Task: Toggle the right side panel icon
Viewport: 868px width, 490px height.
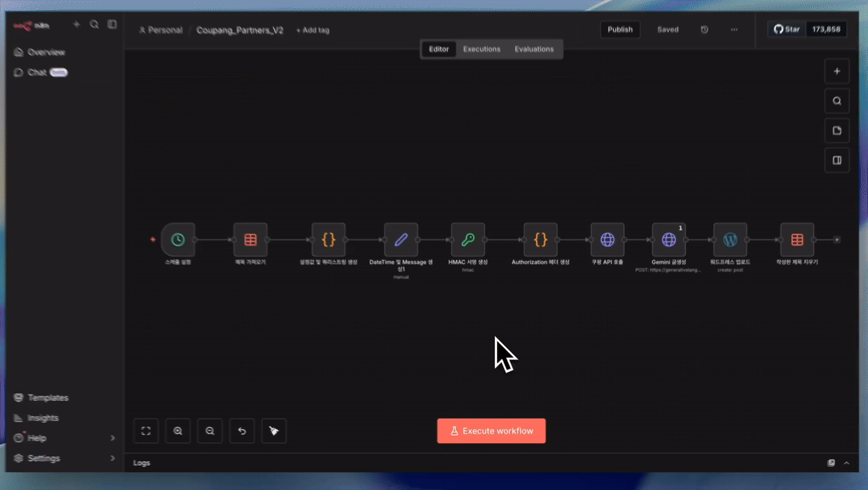Action: click(x=837, y=160)
